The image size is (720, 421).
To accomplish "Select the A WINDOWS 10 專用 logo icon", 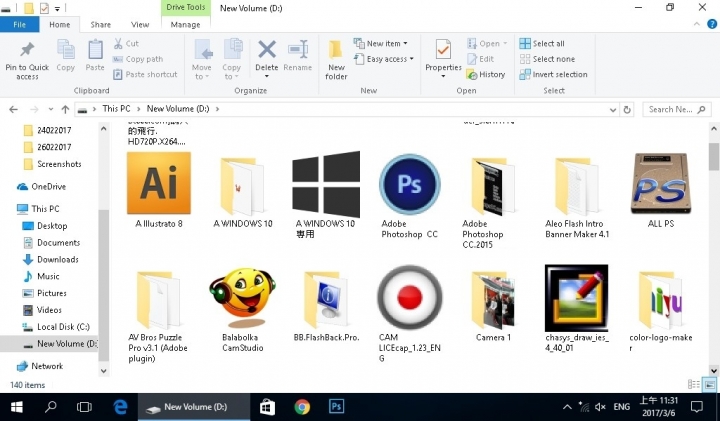I will 326,184.
